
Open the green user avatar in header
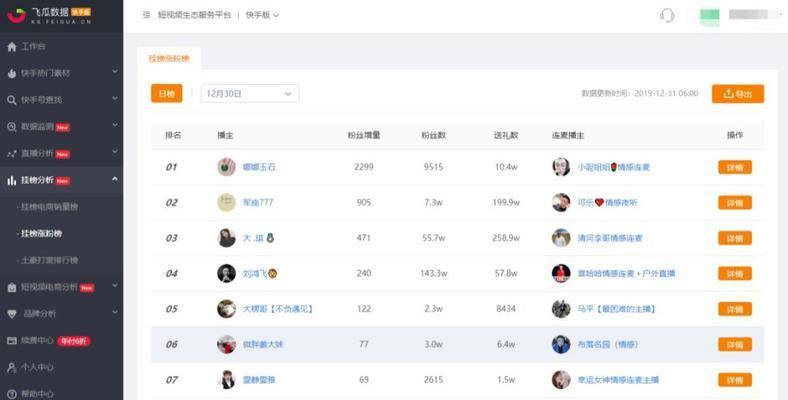(710, 16)
